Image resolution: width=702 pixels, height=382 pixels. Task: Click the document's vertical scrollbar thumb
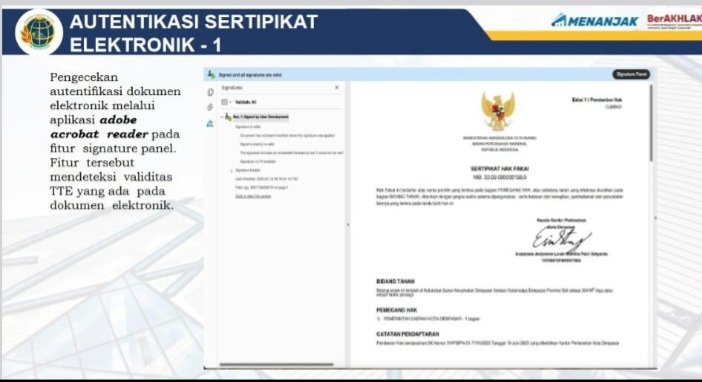651,123
